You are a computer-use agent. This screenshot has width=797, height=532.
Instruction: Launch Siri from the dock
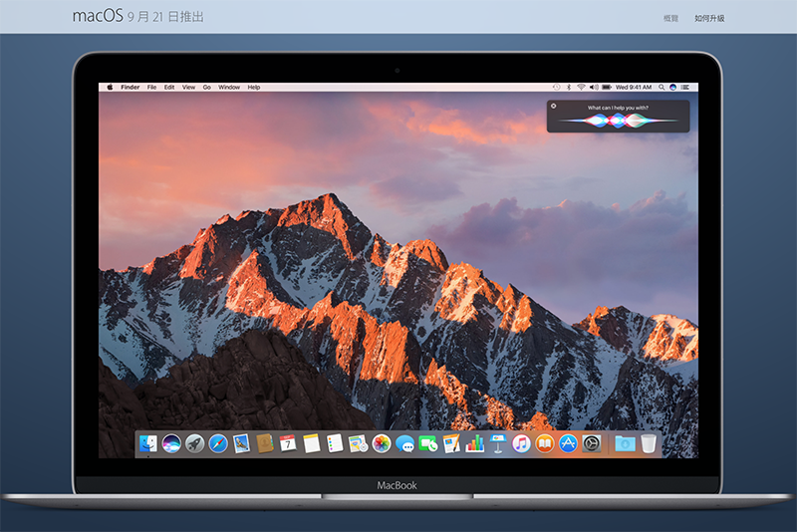pos(171,443)
